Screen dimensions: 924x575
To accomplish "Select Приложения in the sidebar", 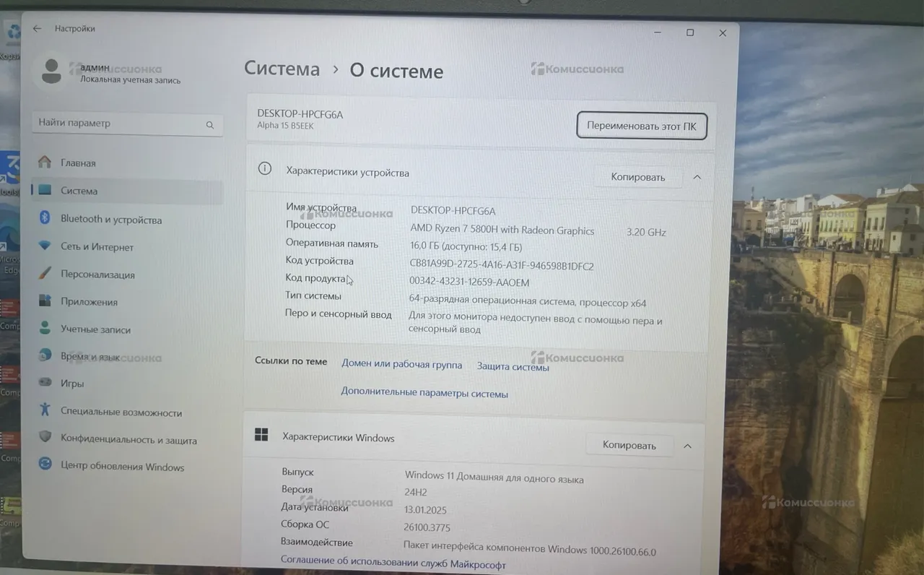I will click(89, 302).
